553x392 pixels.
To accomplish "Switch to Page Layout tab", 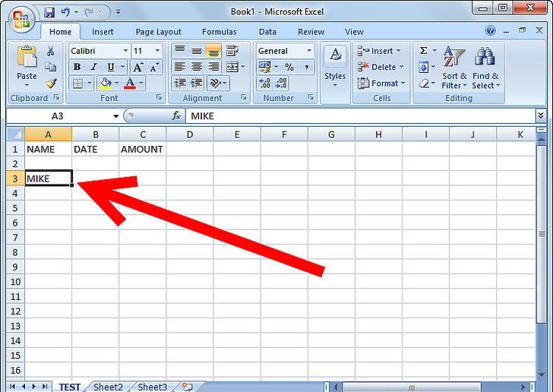I will tap(158, 32).
